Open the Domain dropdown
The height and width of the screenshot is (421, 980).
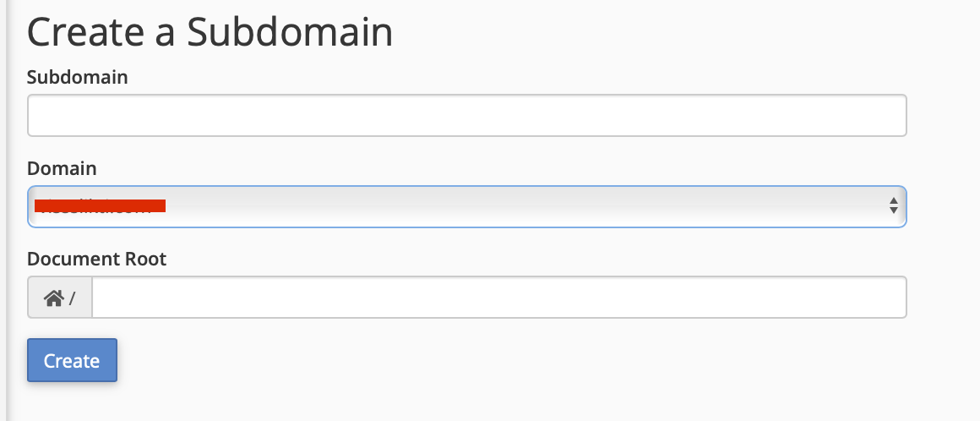[x=466, y=206]
